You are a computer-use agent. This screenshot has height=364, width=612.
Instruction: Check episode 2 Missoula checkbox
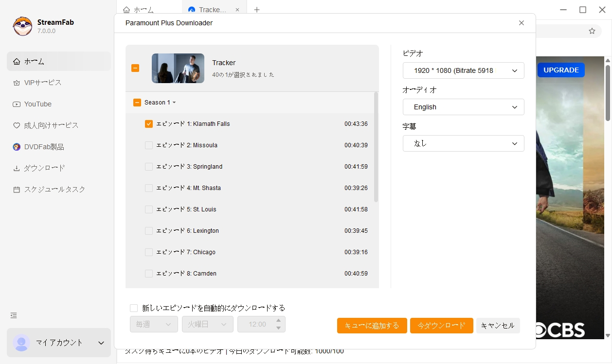pos(149,145)
